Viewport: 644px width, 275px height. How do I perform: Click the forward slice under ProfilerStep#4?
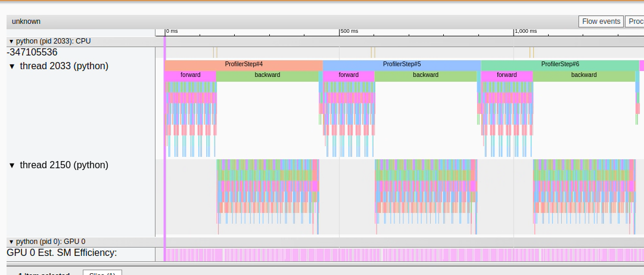[190, 75]
